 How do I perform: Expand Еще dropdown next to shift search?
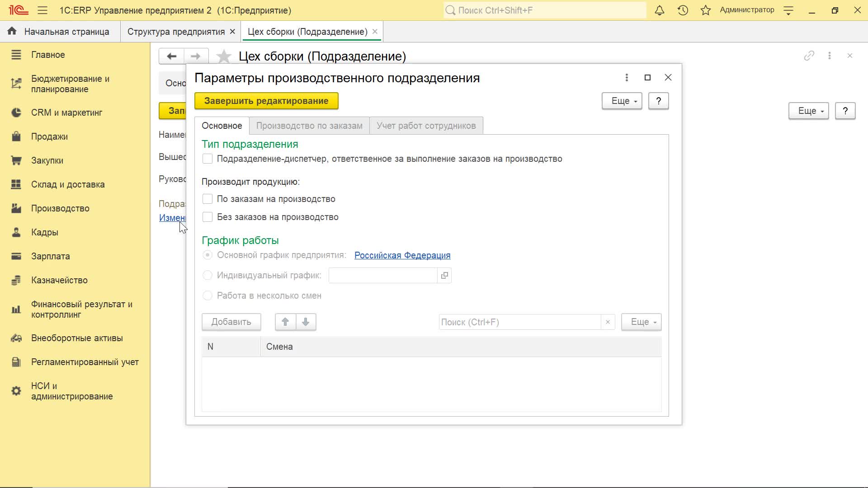coord(642,322)
